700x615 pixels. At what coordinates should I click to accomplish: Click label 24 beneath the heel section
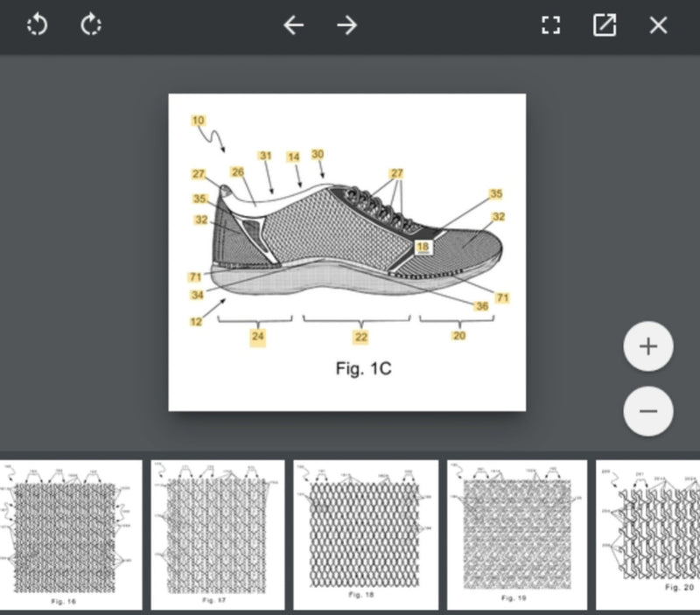click(x=256, y=335)
